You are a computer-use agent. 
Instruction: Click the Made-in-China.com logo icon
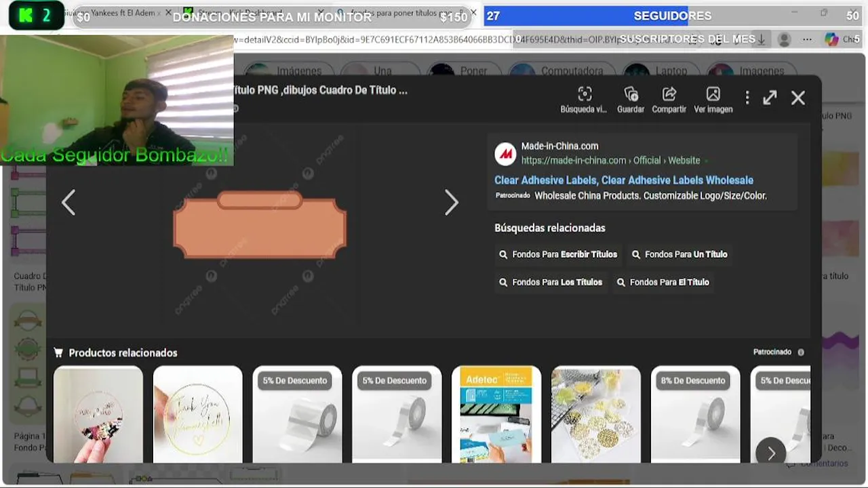coord(505,154)
